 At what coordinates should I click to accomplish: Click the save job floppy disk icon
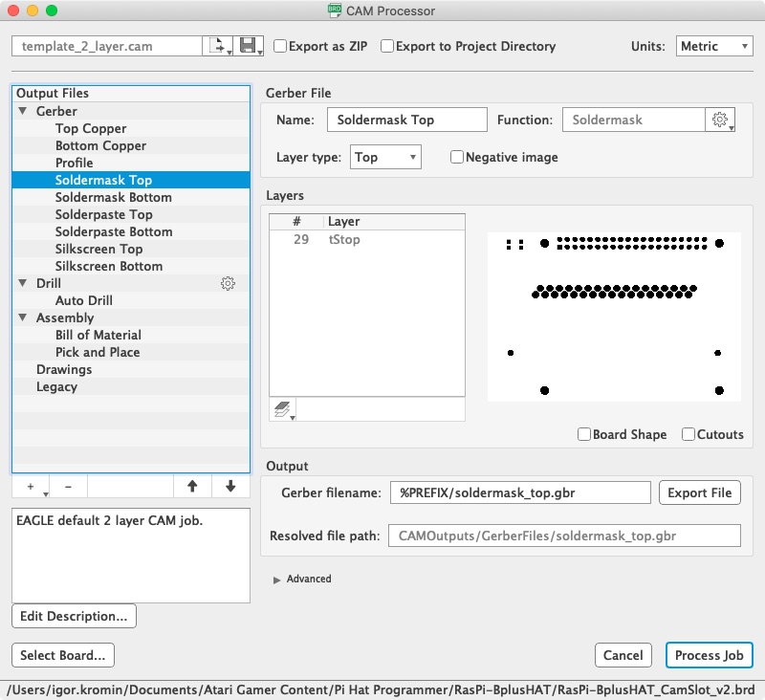249,46
